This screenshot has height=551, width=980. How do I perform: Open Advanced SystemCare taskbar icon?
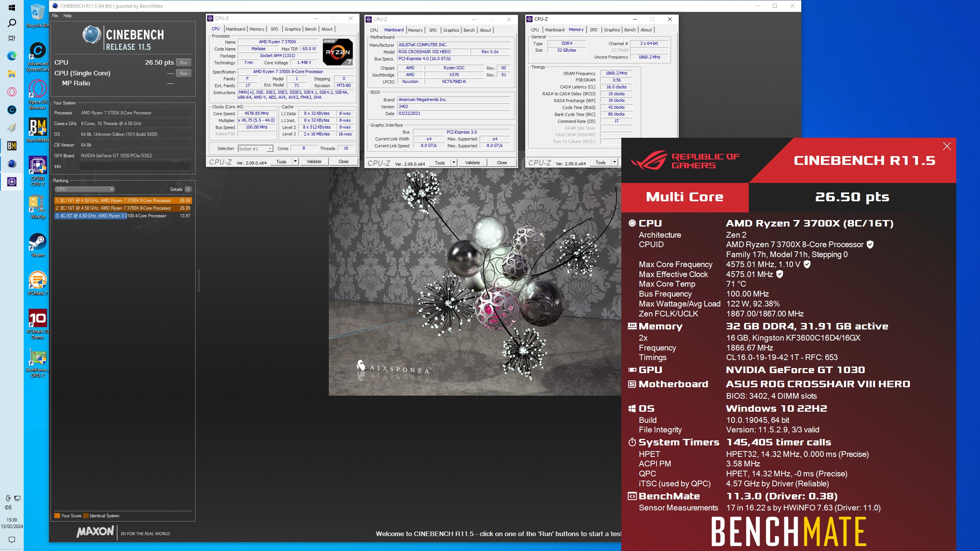[11, 110]
